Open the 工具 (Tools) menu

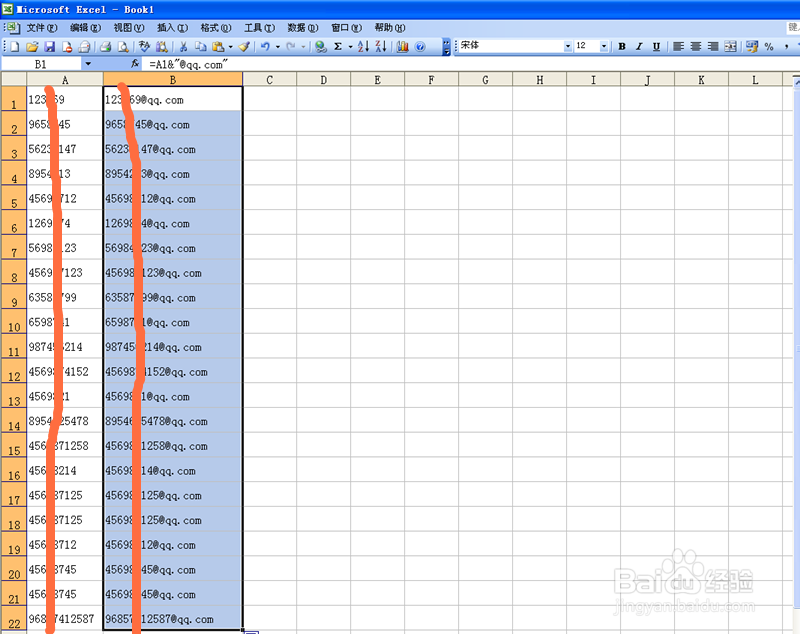[259, 28]
